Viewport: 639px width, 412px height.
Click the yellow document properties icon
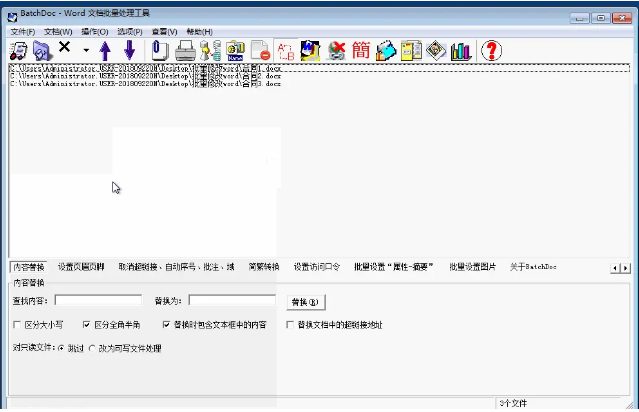coord(411,51)
